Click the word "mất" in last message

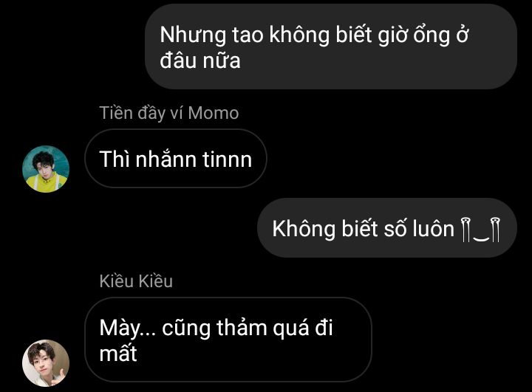click(118, 354)
